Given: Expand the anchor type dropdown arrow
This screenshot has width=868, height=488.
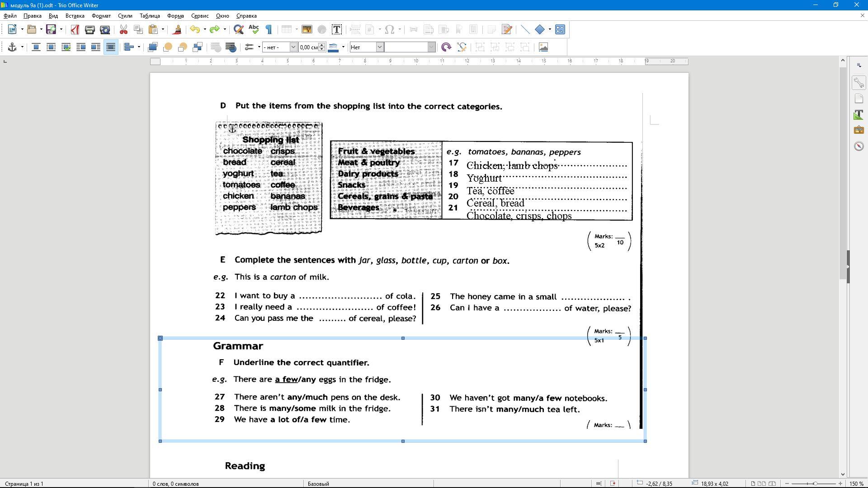Looking at the screenshot, I should click(x=22, y=47).
